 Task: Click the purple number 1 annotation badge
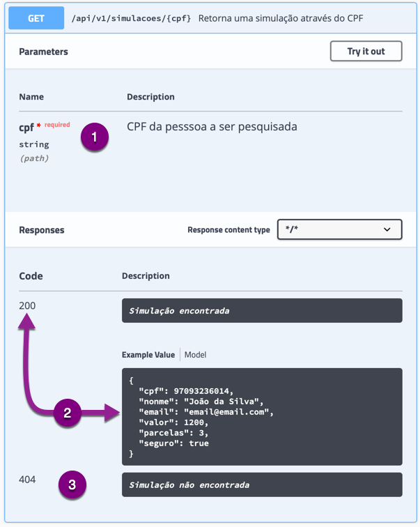[94, 137]
